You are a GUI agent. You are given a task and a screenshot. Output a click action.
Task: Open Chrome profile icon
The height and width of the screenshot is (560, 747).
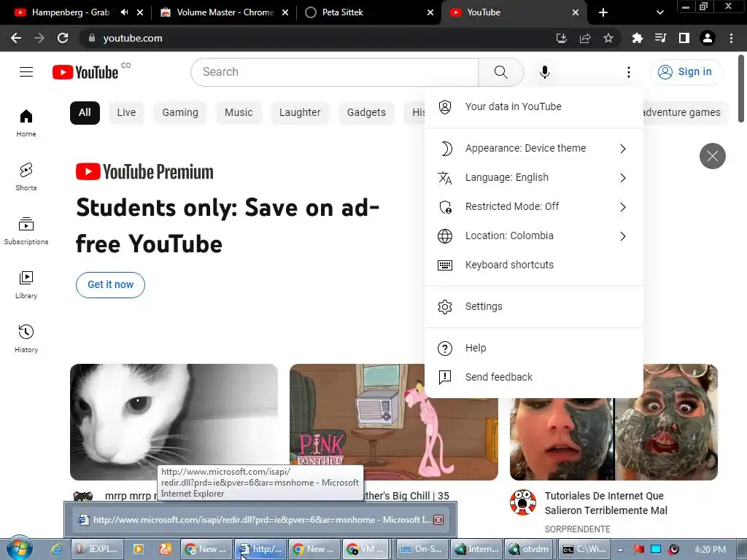click(708, 38)
